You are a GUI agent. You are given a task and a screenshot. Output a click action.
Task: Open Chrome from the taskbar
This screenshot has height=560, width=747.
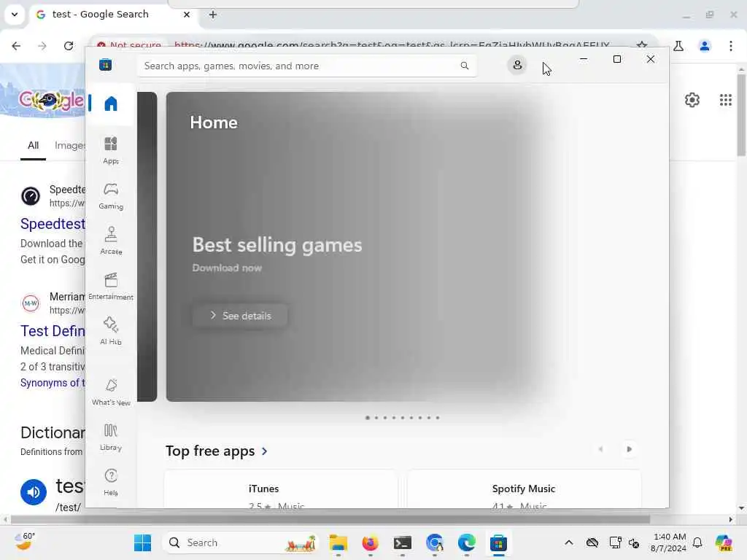click(x=435, y=542)
